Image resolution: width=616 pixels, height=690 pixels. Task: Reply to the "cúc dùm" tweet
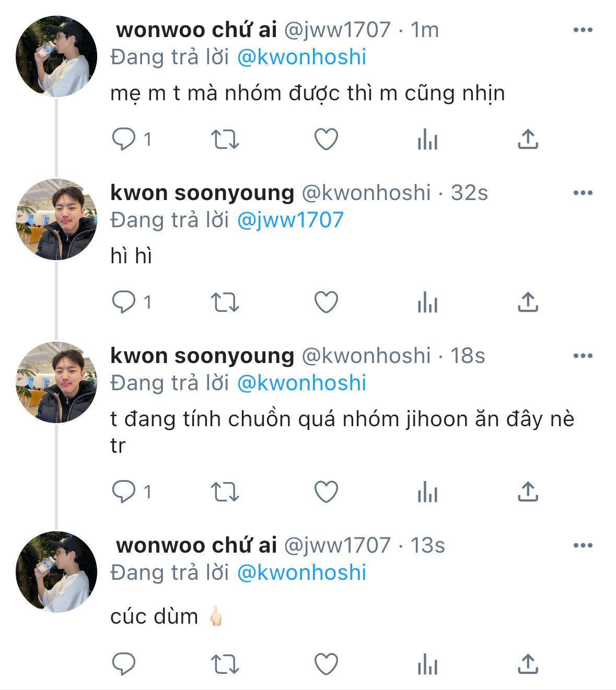click(x=124, y=664)
